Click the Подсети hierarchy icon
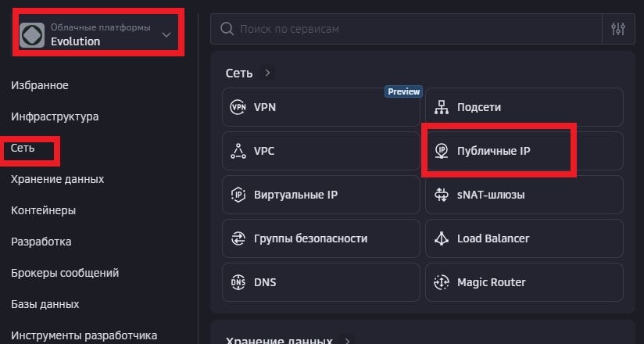The width and height of the screenshot is (644, 344). [x=442, y=107]
